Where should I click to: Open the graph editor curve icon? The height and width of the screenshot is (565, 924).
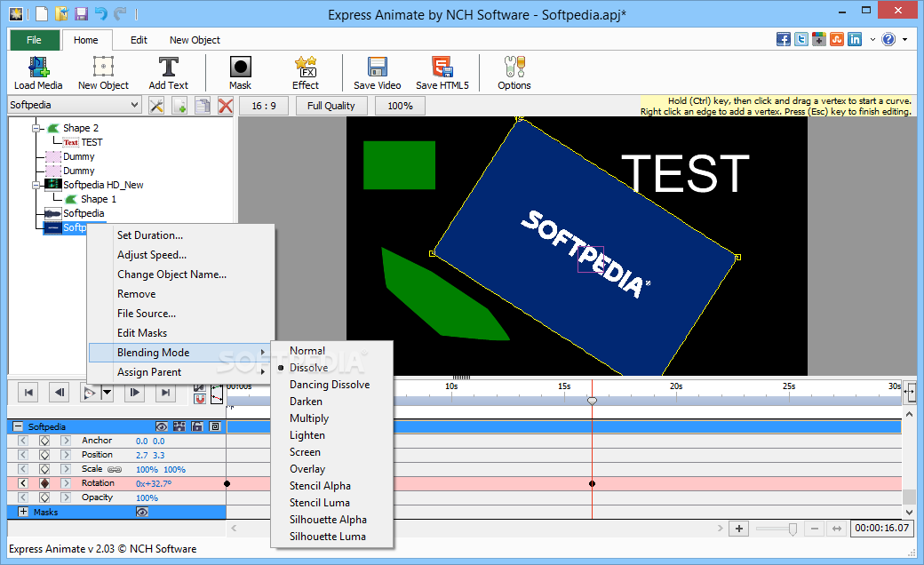218,394
